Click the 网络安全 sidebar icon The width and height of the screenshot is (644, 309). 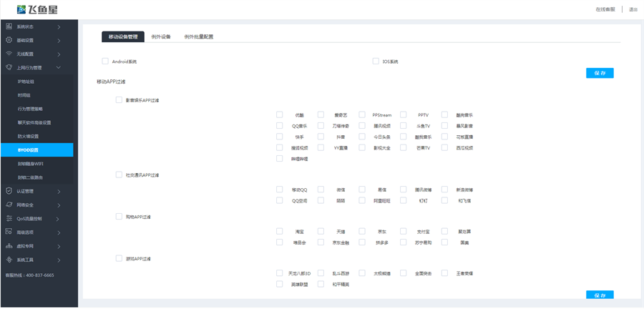click(x=9, y=205)
